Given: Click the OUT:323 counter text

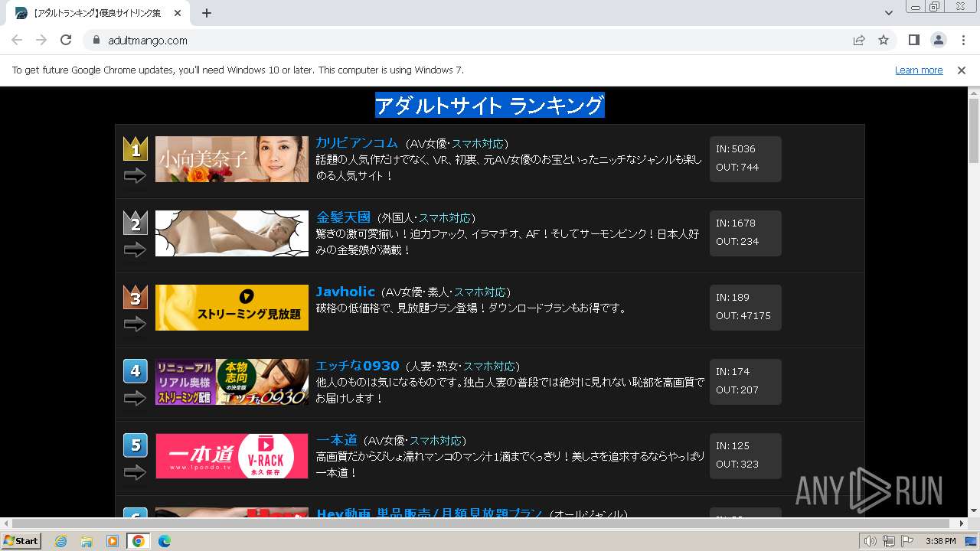Looking at the screenshot, I should pos(737,465).
